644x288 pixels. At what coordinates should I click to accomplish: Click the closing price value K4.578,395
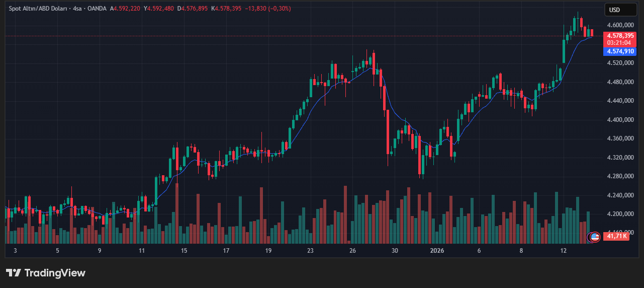point(228,9)
